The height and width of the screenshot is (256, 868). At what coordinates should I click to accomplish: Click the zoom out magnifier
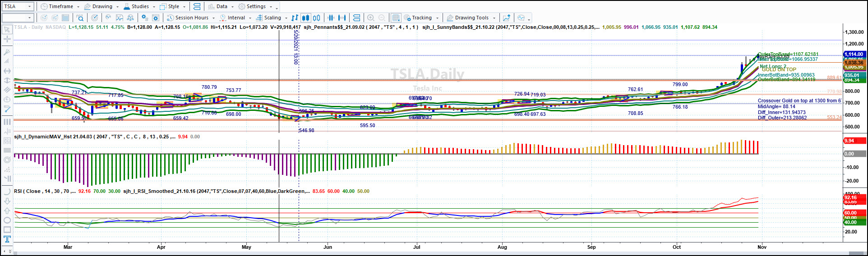click(x=382, y=18)
